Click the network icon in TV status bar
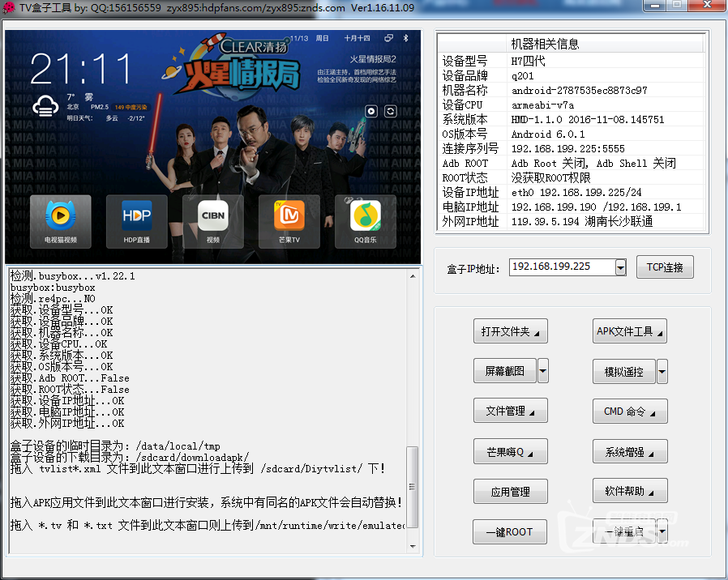Viewport: 728px width, 580px height. tap(388, 38)
